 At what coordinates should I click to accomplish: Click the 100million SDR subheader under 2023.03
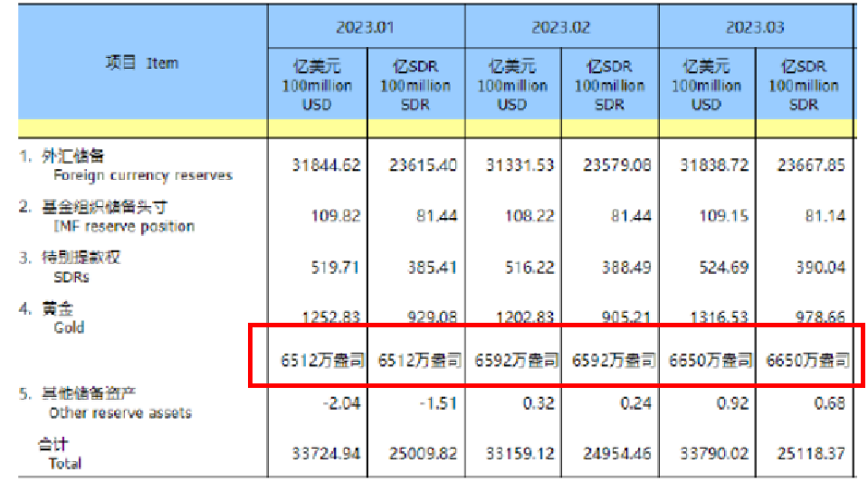(x=804, y=85)
